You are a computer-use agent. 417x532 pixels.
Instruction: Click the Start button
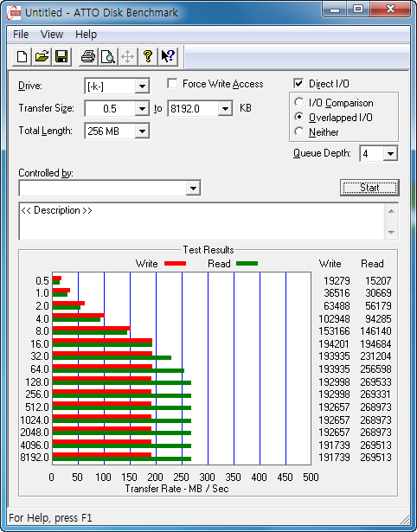click(369, 188)
